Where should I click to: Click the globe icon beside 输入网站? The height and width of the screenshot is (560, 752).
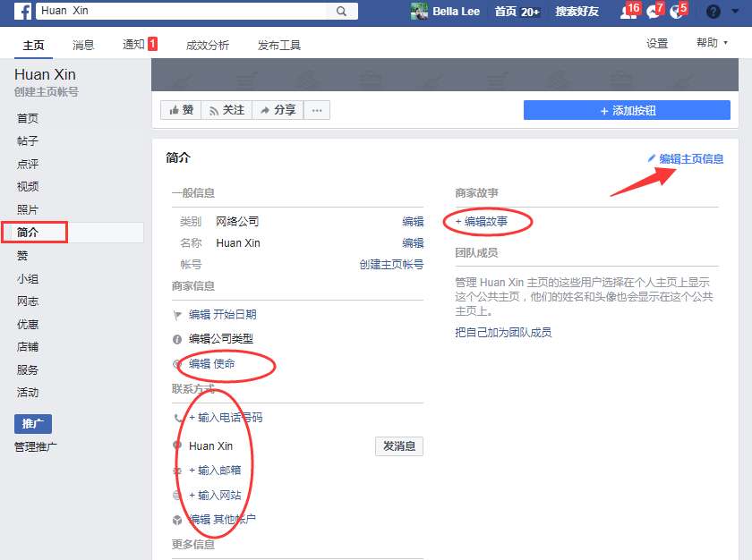177,495
